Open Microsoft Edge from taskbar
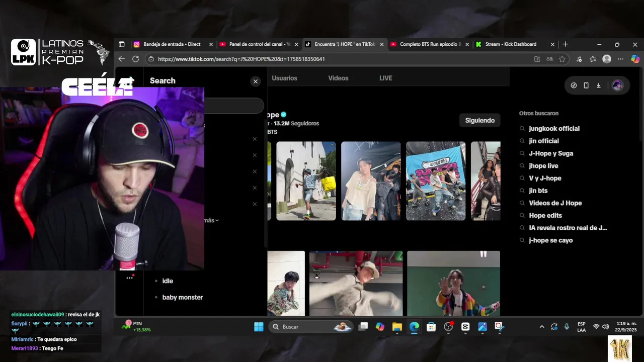Image resolution: width=644 pixels, height=362 pixels. pos(414,327)
